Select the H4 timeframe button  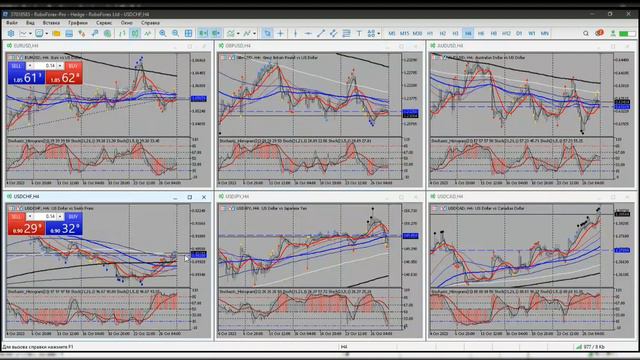point(468,33)
